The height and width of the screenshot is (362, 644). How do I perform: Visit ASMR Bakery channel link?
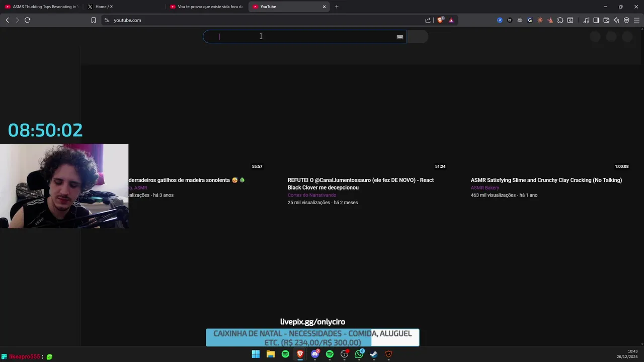click(x=485, y=188)
